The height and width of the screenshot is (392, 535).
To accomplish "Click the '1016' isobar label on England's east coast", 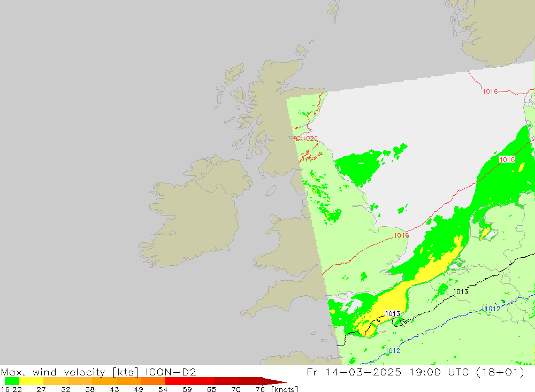I will point(401,236).
